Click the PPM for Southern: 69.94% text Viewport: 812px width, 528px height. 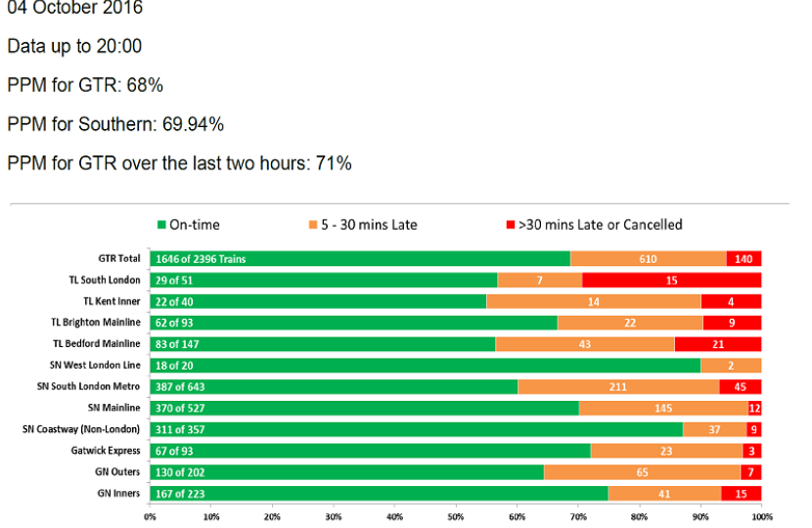tap(115, 124)
